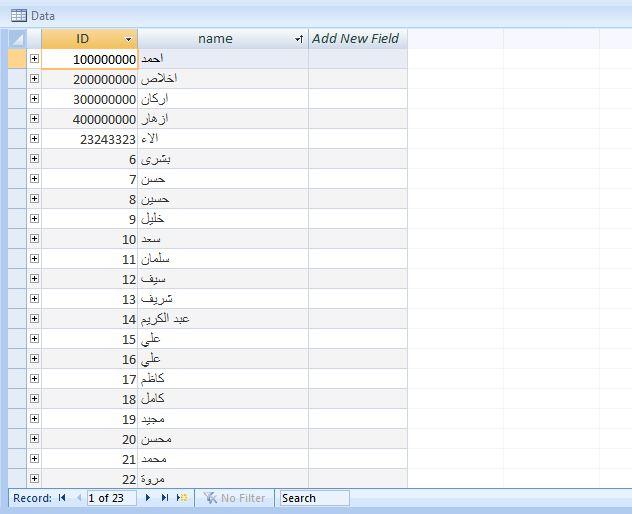Expand the row with ID 21
632x514 pixels.
tap(34, 459)
